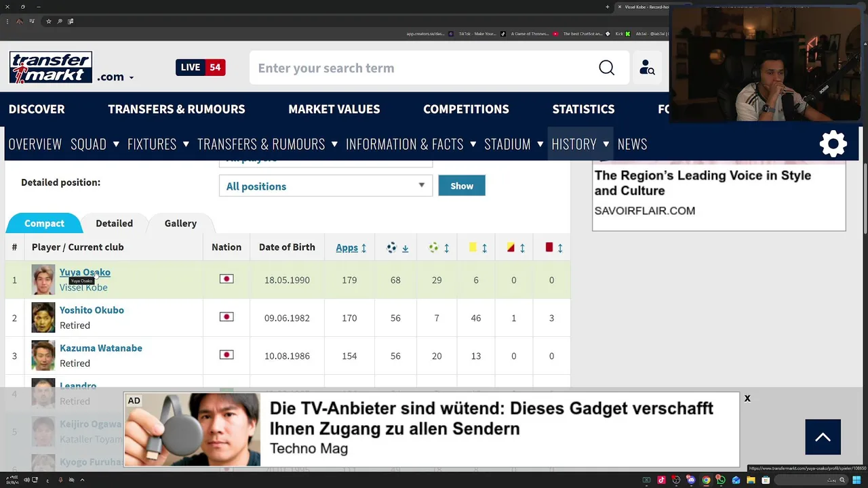Switch to the Detailed tab

click(114, 223)
